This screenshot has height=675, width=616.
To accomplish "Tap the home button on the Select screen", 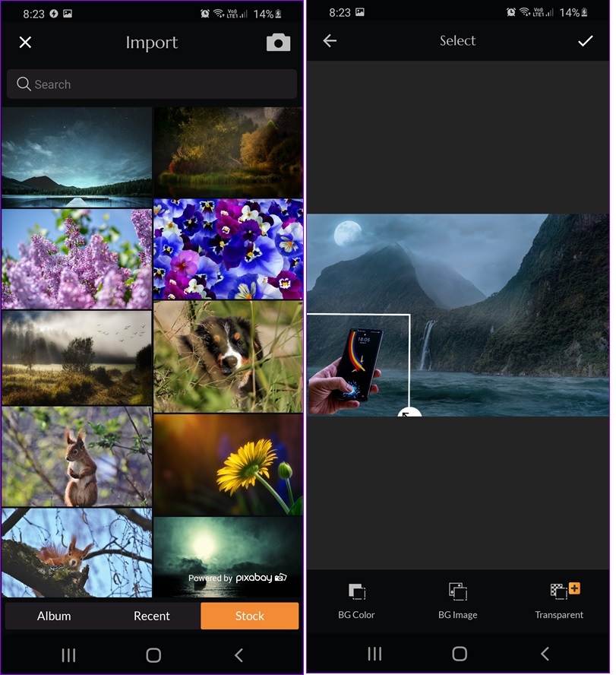I will (x=460, y=654).
